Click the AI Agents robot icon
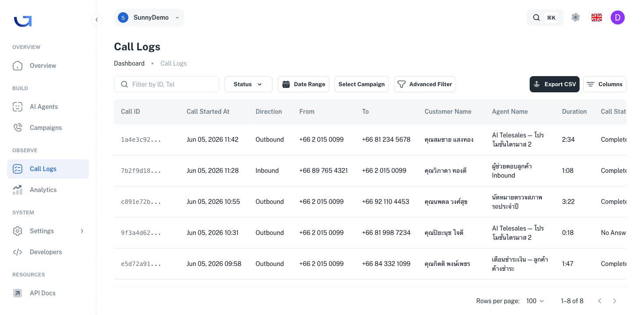Image resolution: width=644 pixels, height=315 pixels. 18,107
